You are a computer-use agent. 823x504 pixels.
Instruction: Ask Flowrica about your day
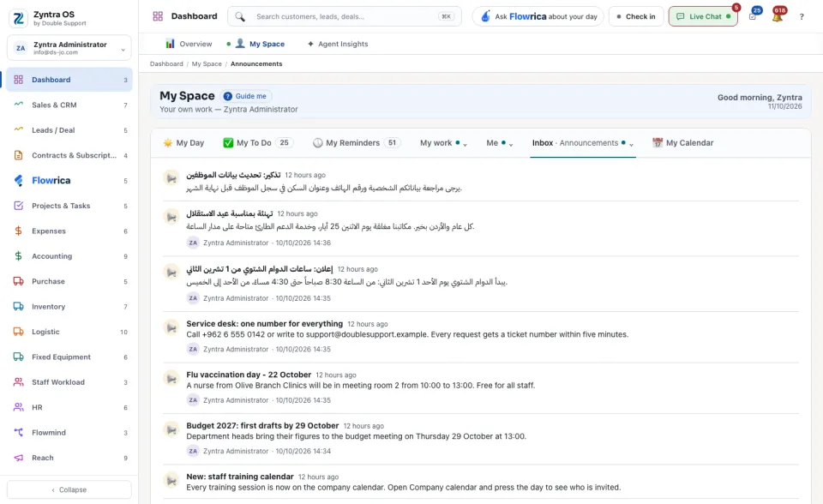click(x=538, y=16)
